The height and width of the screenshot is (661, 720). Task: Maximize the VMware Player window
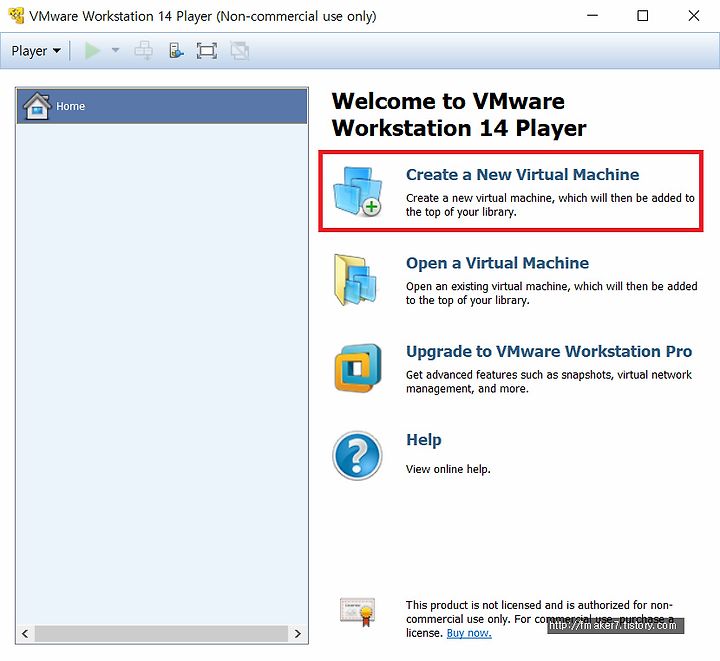click(643, 16)
